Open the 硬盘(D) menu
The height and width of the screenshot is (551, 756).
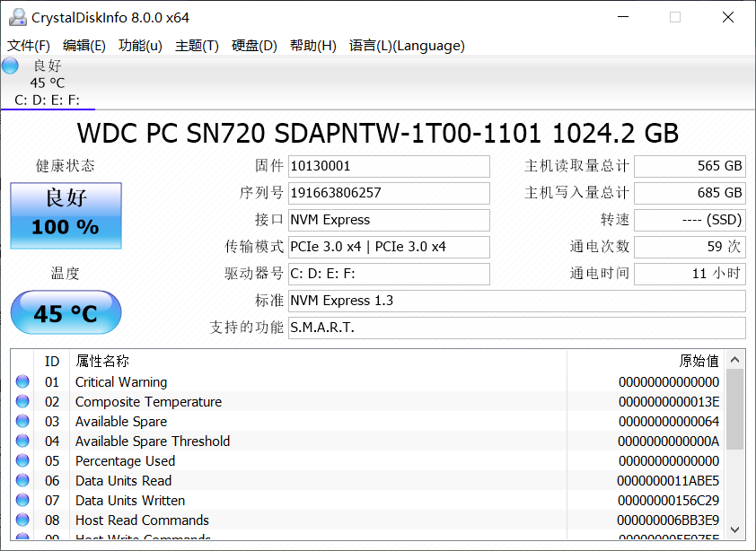[x=254, y=46]
